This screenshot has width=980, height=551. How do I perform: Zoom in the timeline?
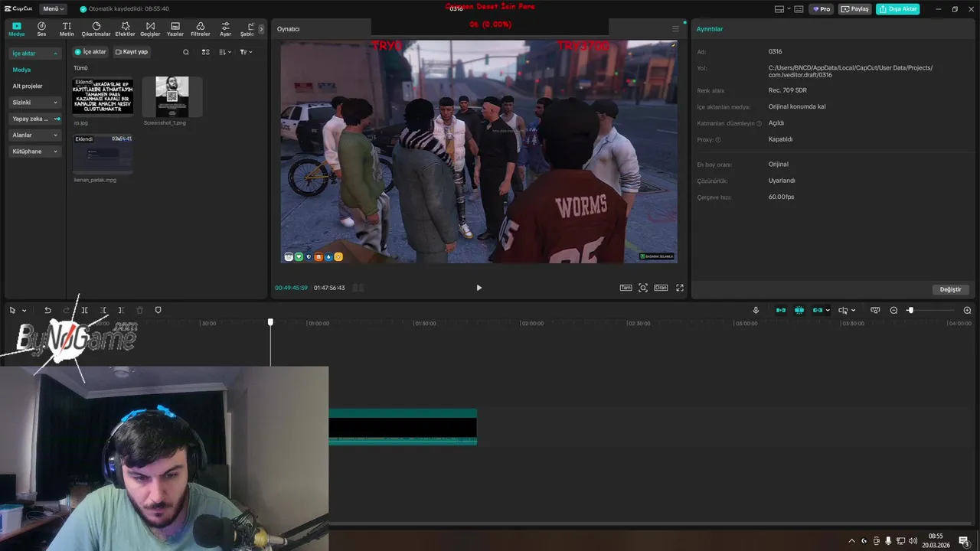pyautogui.click(x=967, y=310)
